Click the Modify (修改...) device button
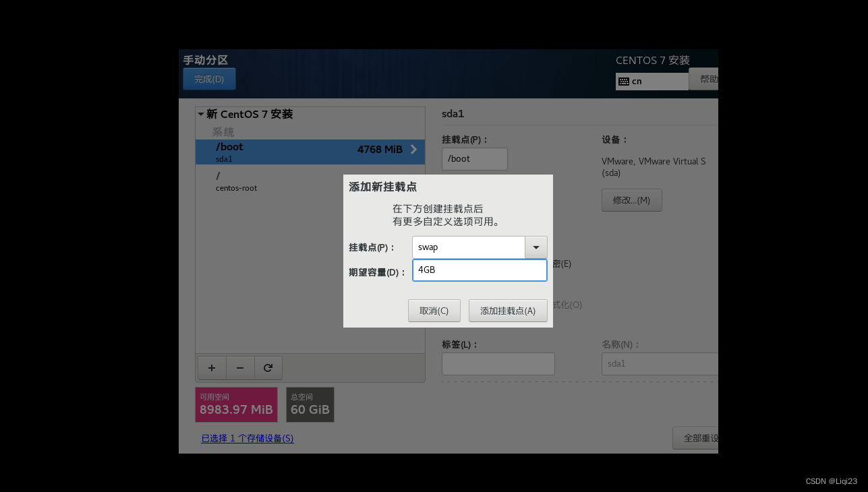 (x=632, y=200)
